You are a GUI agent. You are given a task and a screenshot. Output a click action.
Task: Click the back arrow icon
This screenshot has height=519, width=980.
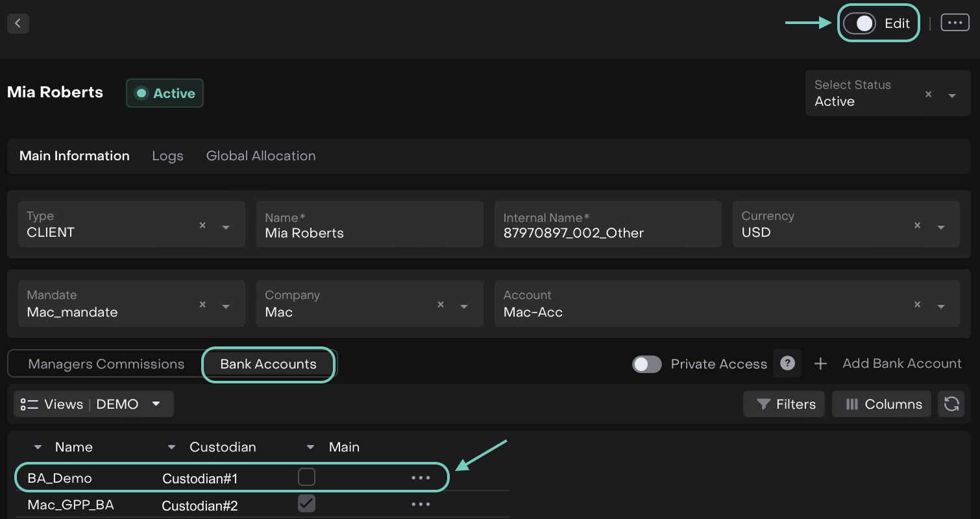18,23
